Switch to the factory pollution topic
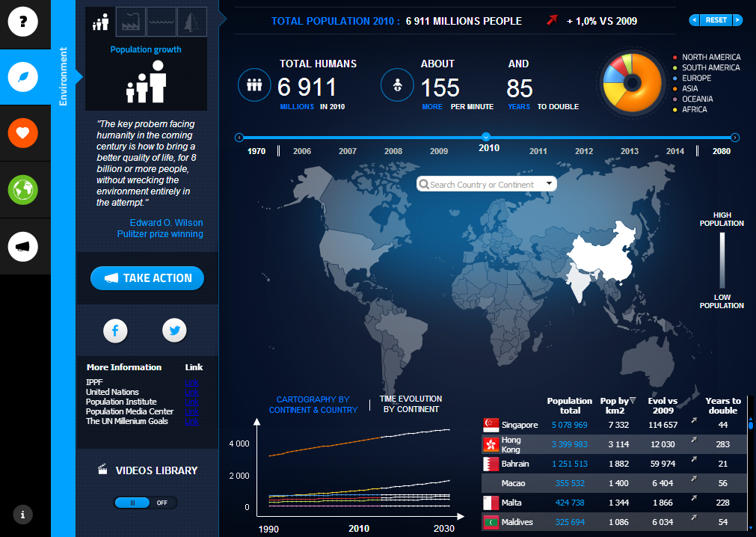Screen dimensions: 756x537 (132, 22)
